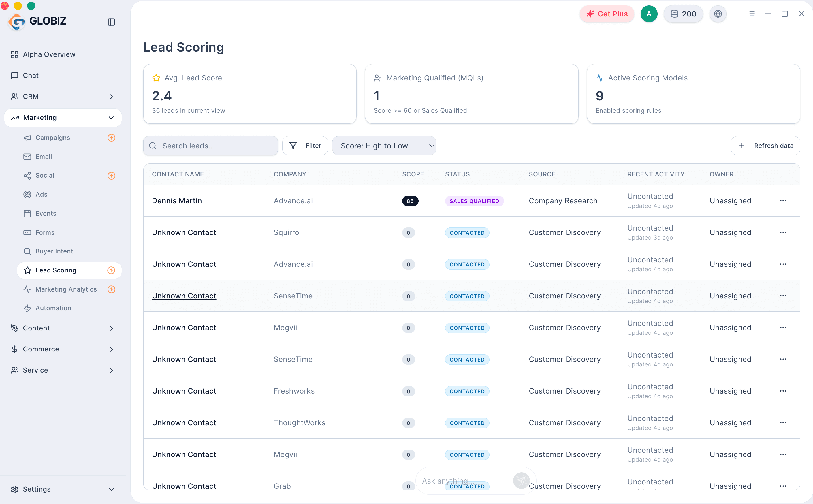The image size is (813, 504).
Task: Open Email under Marketing
Action: click(x=44, y=157)
